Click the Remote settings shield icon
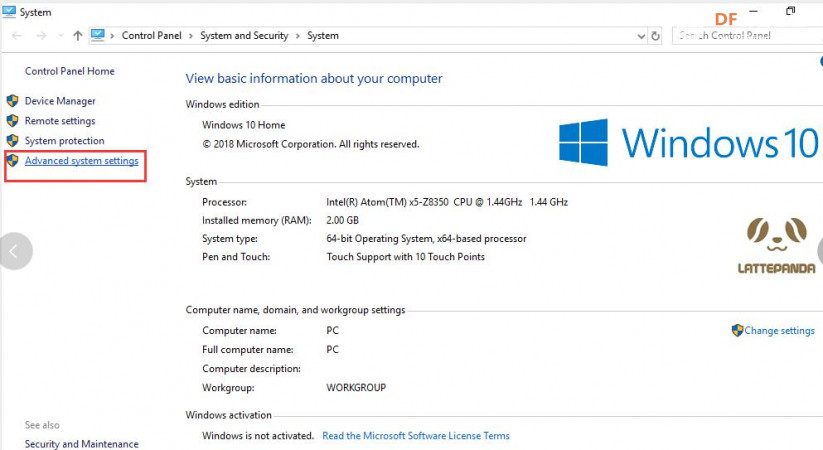Viewport: 823px width, 450px height. [13, 121]
